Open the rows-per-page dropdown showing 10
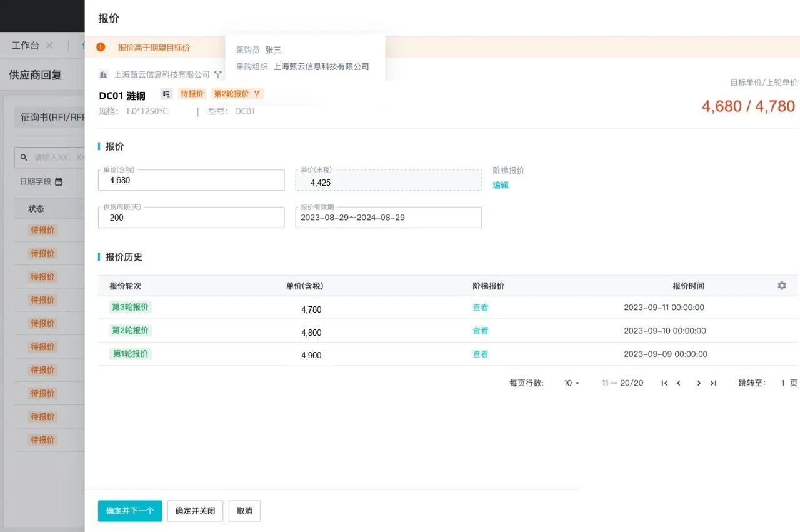800x532 pixels. click(571, 383)
